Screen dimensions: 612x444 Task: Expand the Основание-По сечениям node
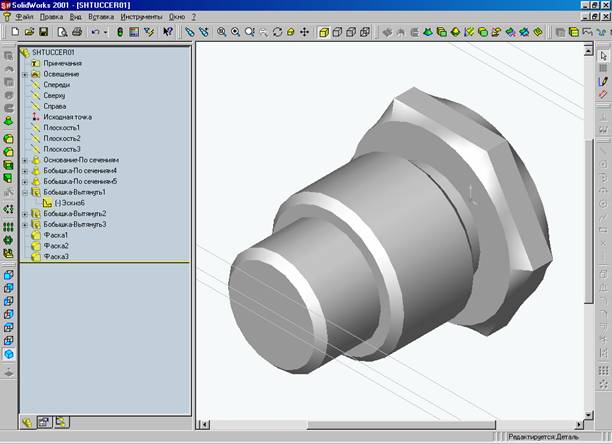(24, 159)
